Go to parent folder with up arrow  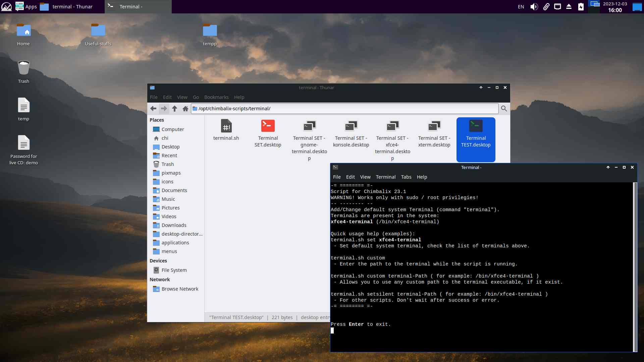click(x=174, y=108)
